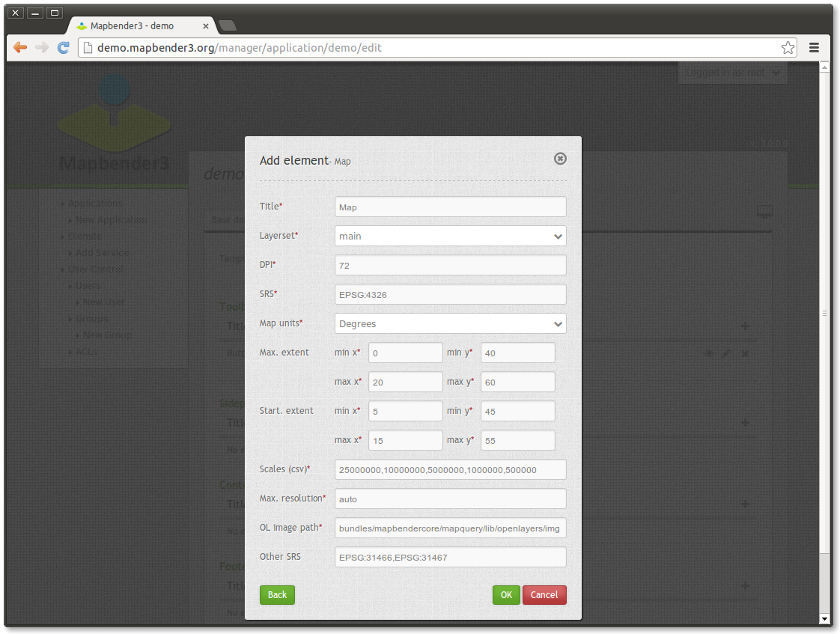Click the green Back button
The height and width of the screenshot is (634, 840).
(x=277, y=595)
